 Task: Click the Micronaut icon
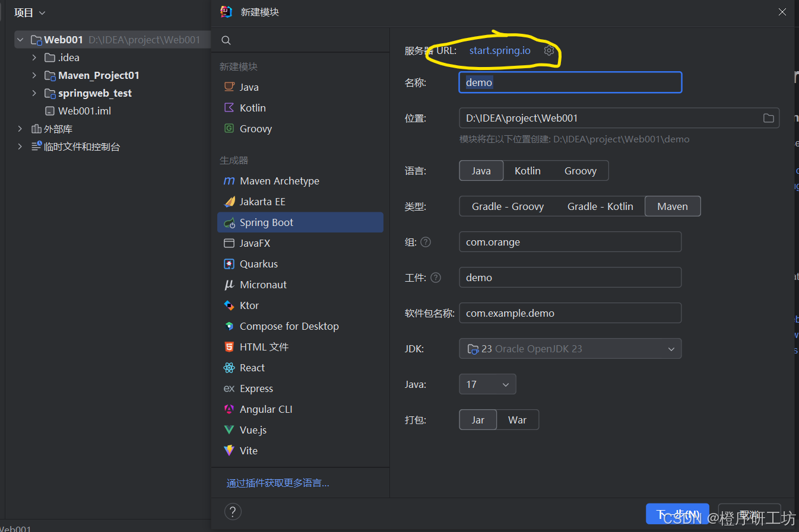click(229, 285)
